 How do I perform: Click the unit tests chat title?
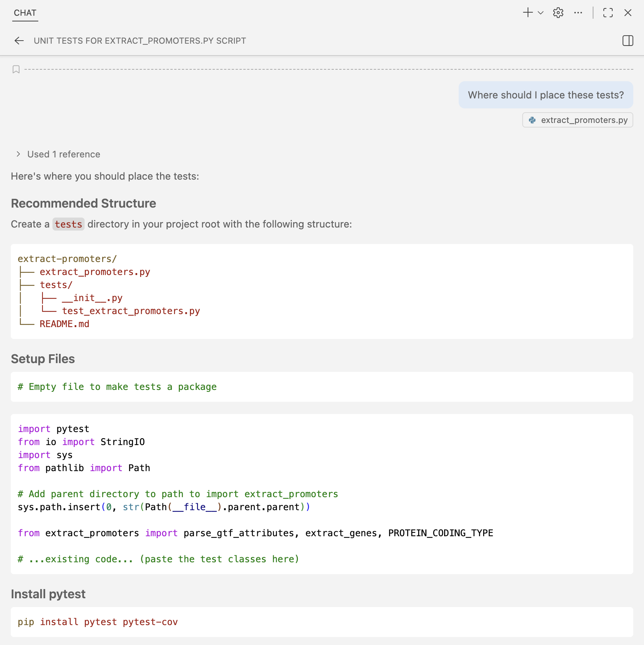[x=140, y=41]
